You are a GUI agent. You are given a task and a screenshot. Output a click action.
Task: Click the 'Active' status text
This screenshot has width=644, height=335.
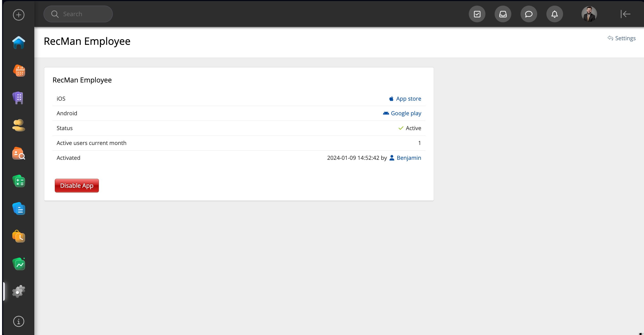413,128
